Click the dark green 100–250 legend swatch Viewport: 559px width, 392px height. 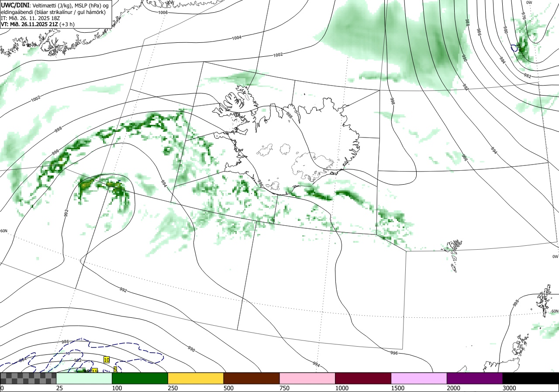[140, 378]
